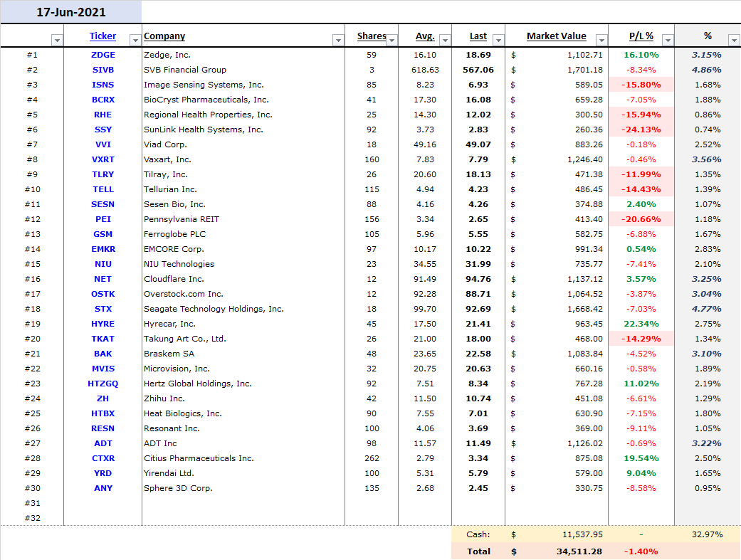Open the Market Value column filter dropdown
741x560 pixels.
601,40
